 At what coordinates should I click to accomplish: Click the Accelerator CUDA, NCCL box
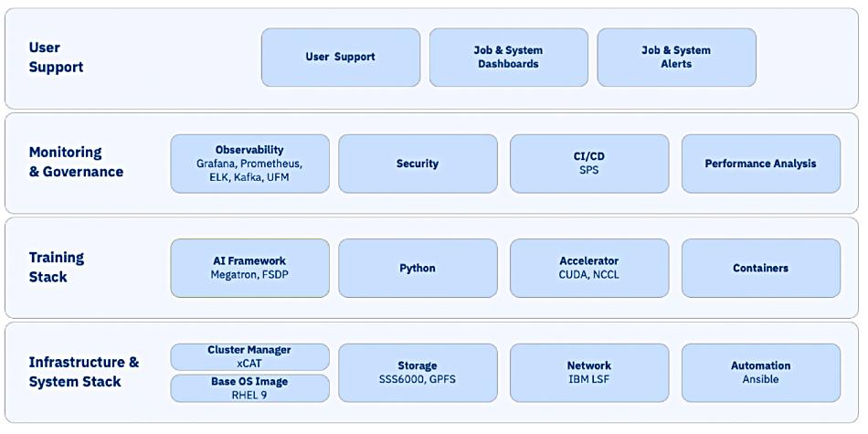[589, 268]
